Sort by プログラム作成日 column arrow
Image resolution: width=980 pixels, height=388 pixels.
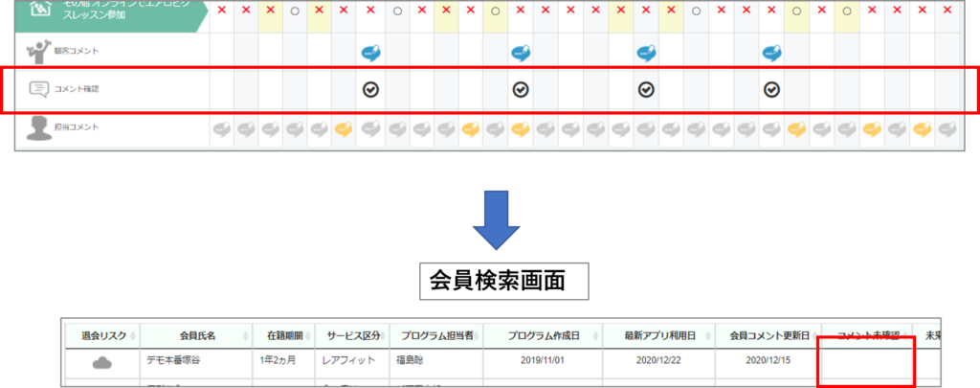click(595, 335)
